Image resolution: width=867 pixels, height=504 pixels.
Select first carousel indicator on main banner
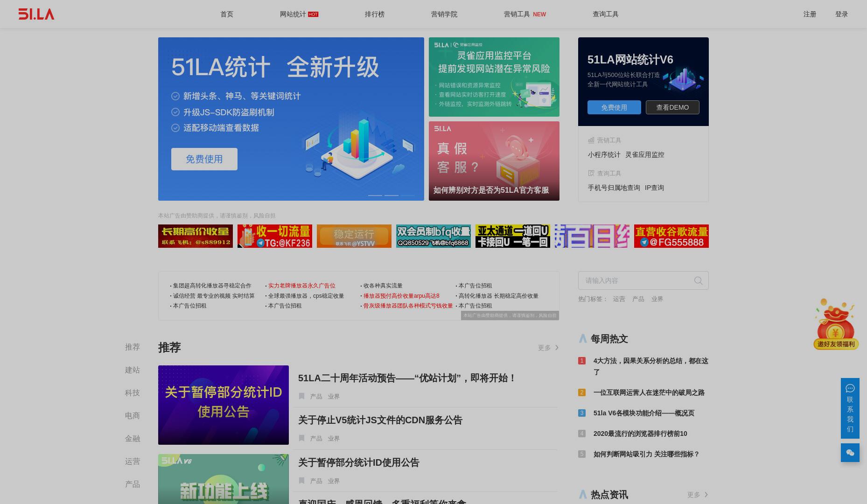pos(375,195)
